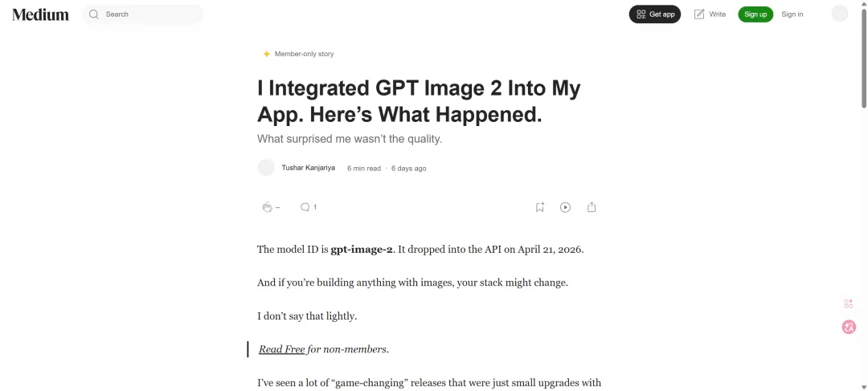This screenshot has width=868, height=391.
Task: Click the clap icon on the story
Action: point(267,207)
